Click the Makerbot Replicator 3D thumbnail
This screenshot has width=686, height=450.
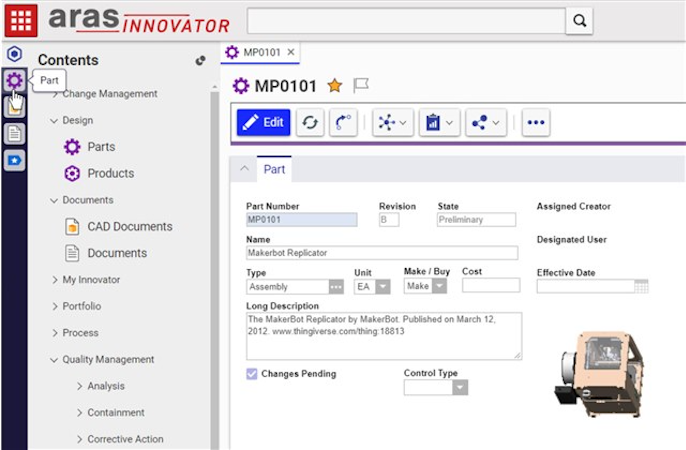600,374
